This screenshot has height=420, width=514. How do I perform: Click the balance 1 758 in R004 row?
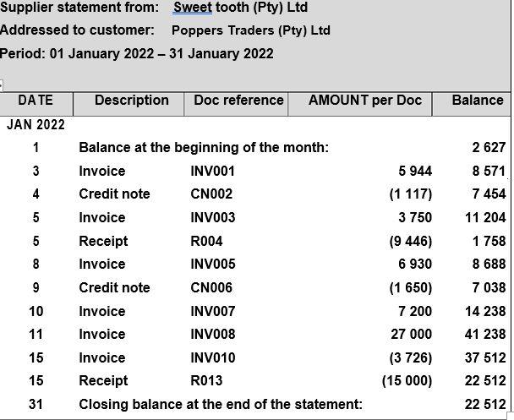point(489,241)
